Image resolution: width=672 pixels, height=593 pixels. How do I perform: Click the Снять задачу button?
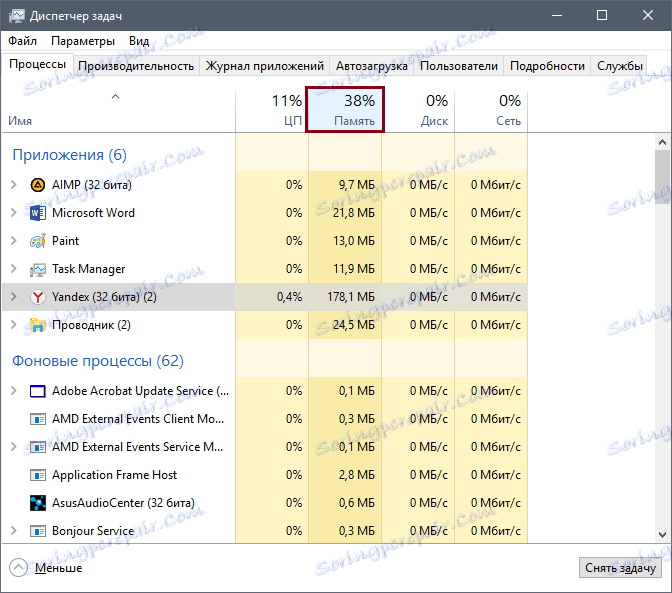620,568
